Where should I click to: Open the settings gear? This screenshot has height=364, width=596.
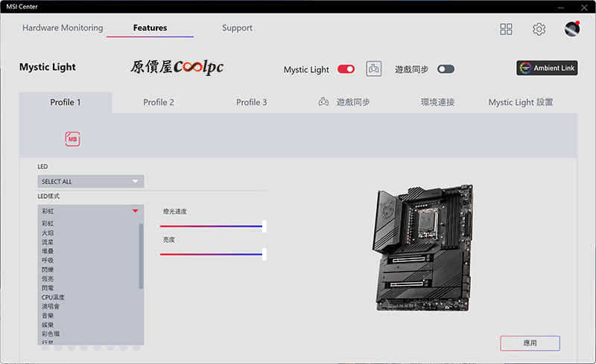click(x=539, y=29)
